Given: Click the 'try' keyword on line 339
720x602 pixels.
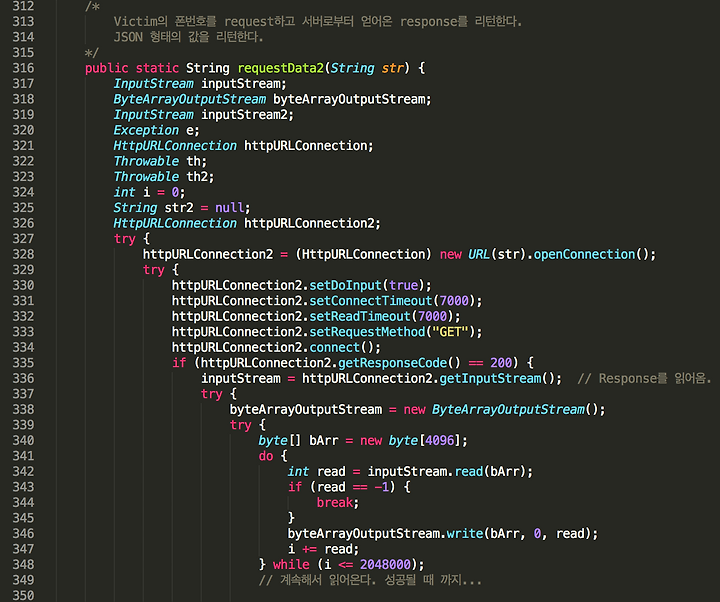Looking at the screenshot, I should [241, 425].
